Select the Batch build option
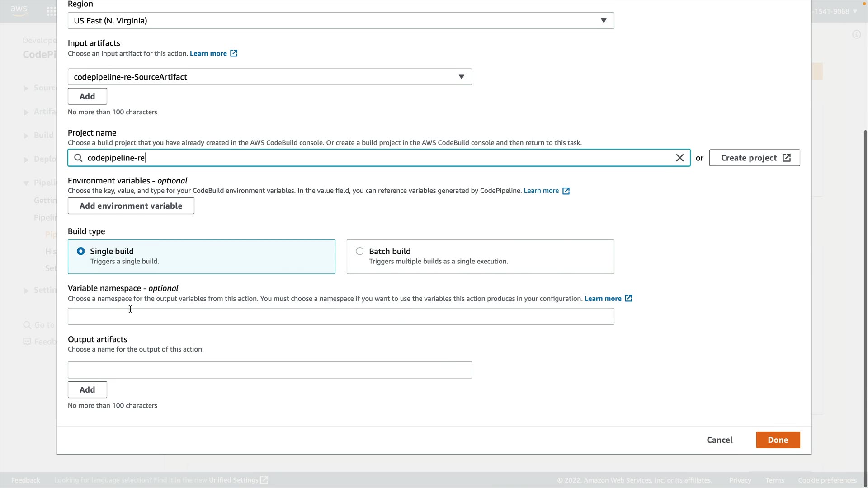The image size is (868, 488). coord(360,251)
